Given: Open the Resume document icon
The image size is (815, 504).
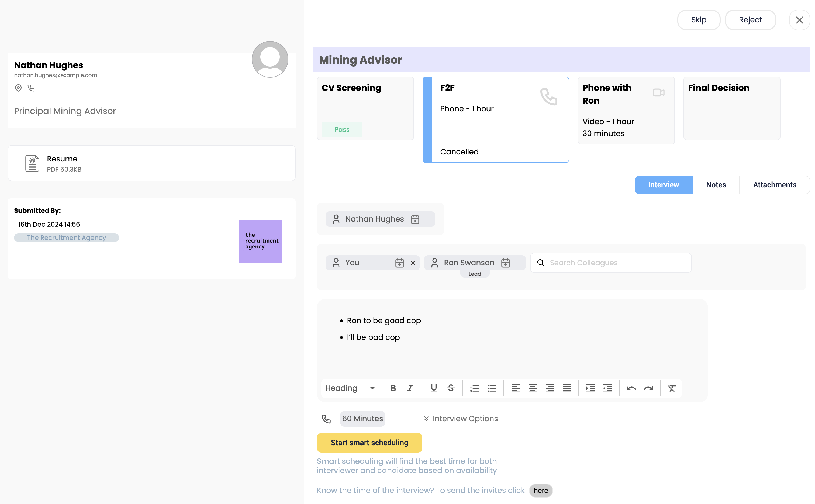Looking at the screenshot, I should [32, 163].
